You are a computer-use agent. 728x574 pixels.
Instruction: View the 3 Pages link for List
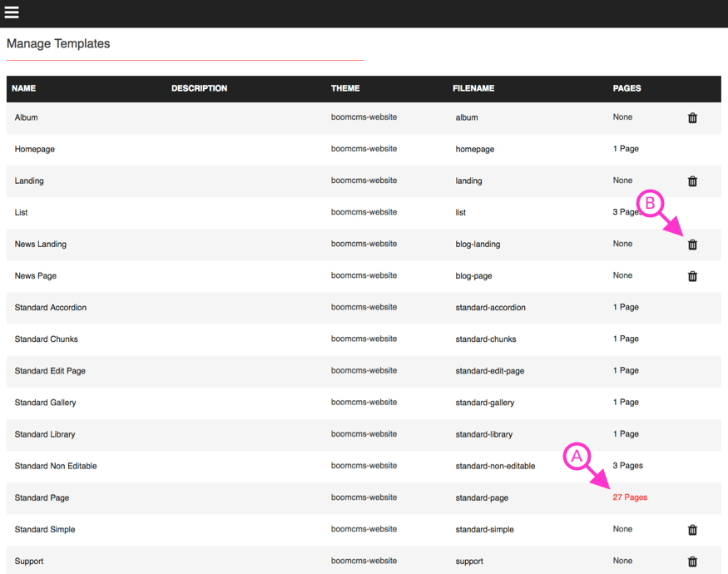626,212
